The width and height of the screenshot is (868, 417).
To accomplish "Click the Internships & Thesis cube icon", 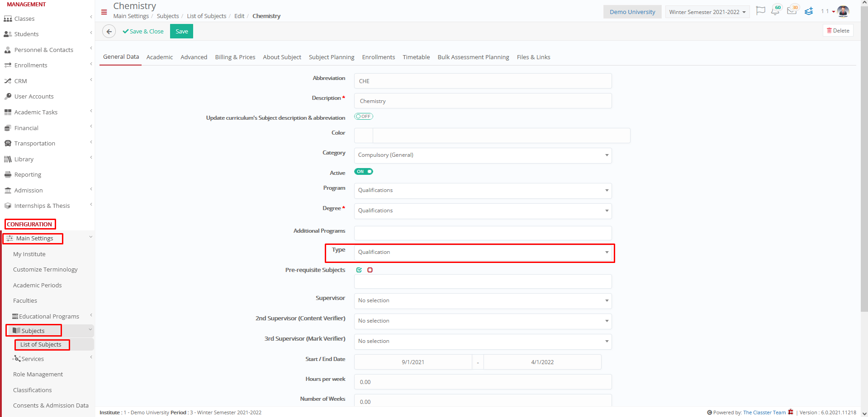I will click(8, 206).
